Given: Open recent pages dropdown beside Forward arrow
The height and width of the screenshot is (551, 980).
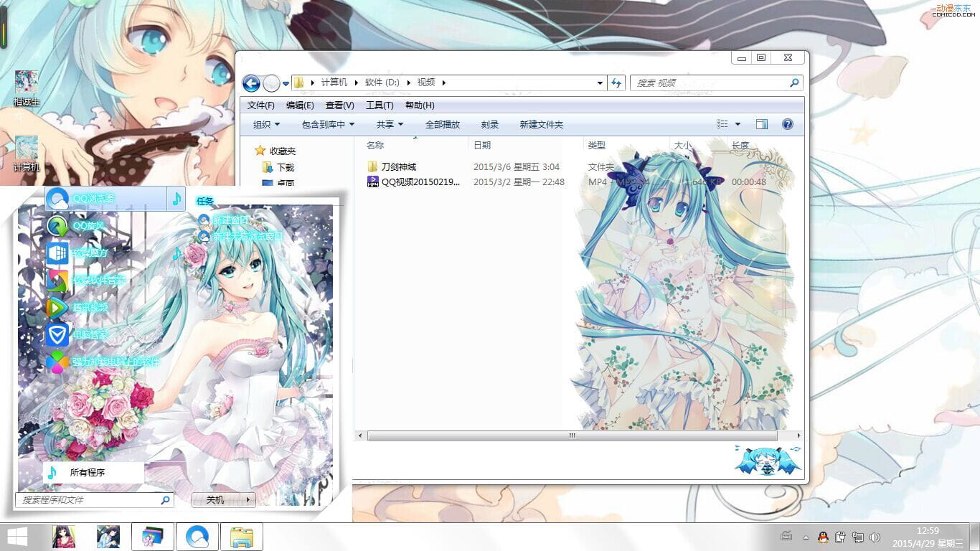Looking at the screenshot, I should point(286,84).
